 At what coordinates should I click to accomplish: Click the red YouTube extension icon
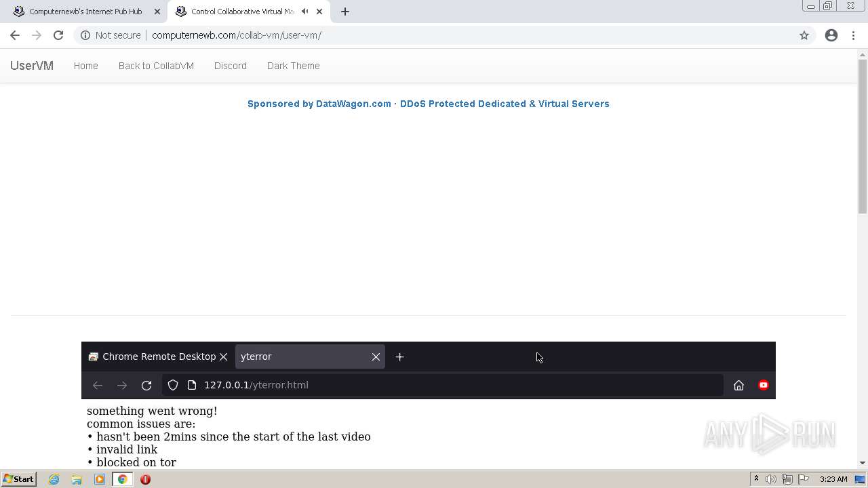(764, 385)
